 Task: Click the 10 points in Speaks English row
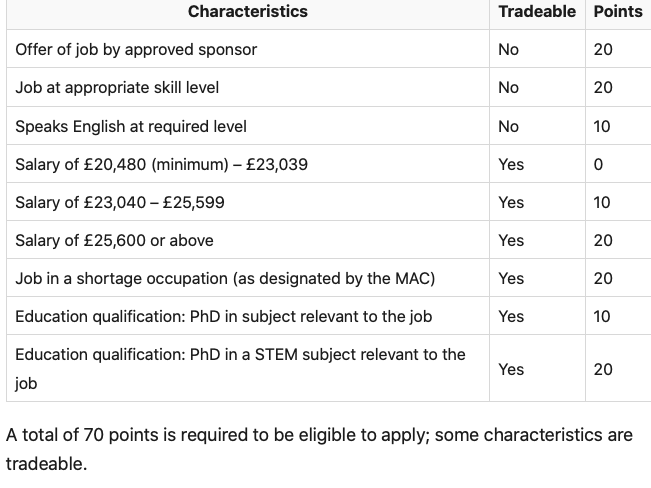pos(602,126)
